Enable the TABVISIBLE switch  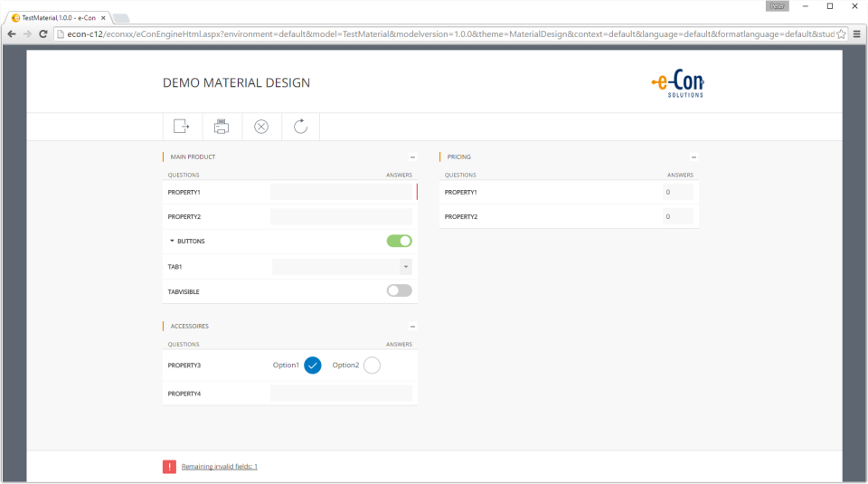pyautogui.click(x=399, y=290)
